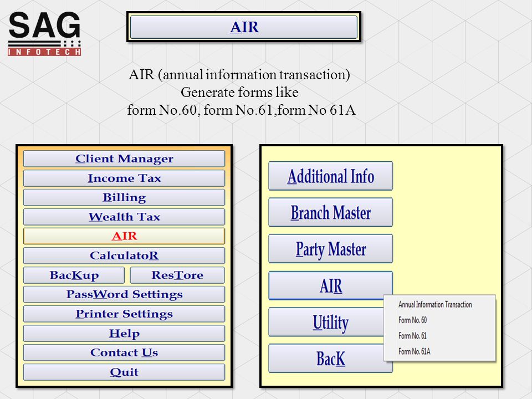Click the ResTore button

click(177, 275)
